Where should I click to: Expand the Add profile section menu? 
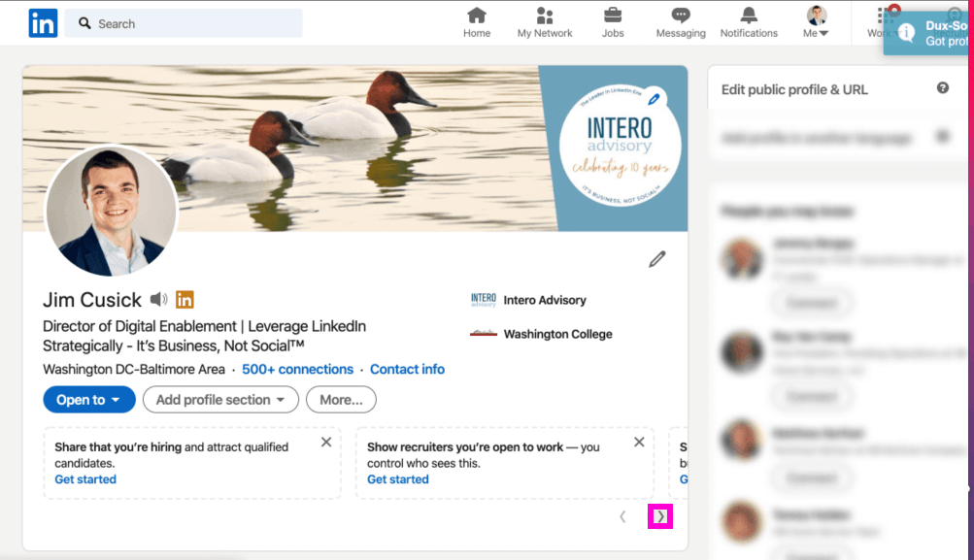point(220,399)
